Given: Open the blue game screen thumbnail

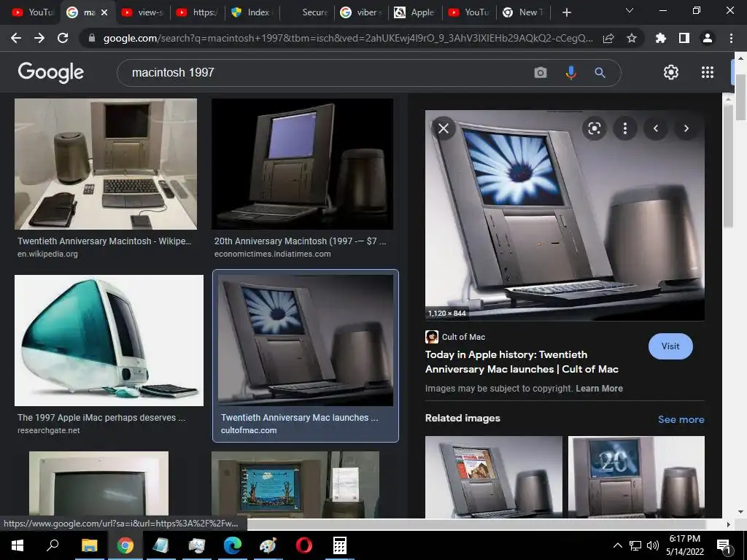Looking at the screenshot, I should tap(295, 484).
